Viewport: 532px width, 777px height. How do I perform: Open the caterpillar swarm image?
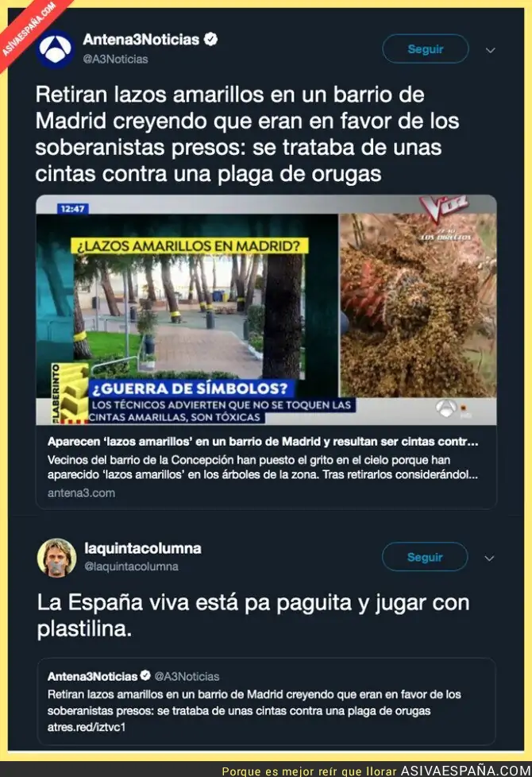(x=417, y=305)
